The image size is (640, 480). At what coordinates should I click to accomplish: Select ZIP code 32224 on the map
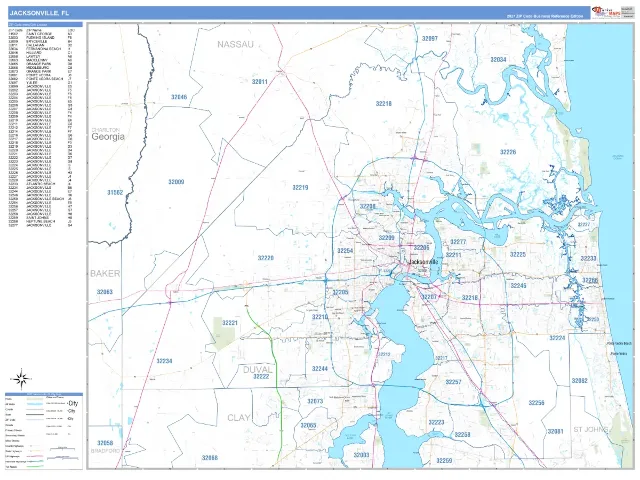tap(557, 338)
